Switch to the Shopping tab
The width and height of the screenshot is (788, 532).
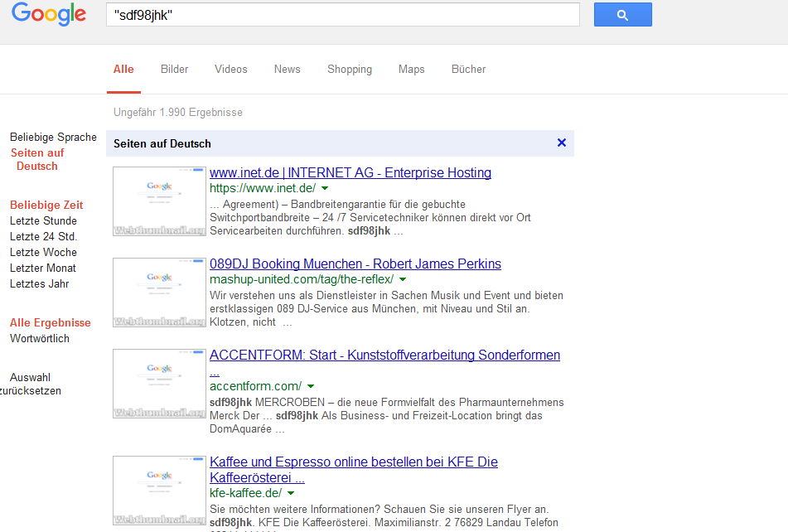click(x=350, y=70)
